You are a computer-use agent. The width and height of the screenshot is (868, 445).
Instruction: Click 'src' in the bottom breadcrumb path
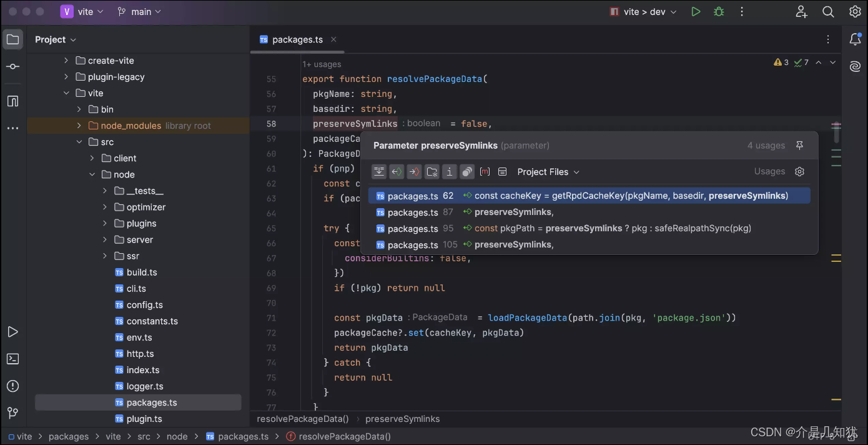[144, 436]
